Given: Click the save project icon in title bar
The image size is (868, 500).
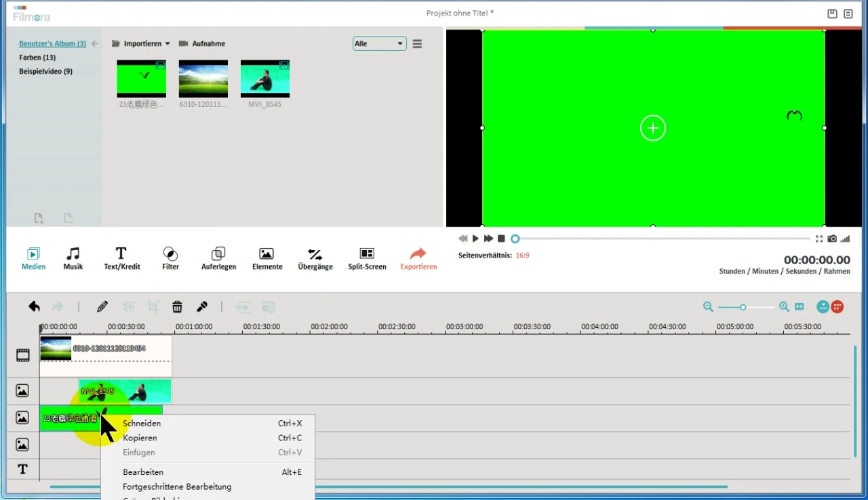Looking at the screenshot, I should 832,14.
